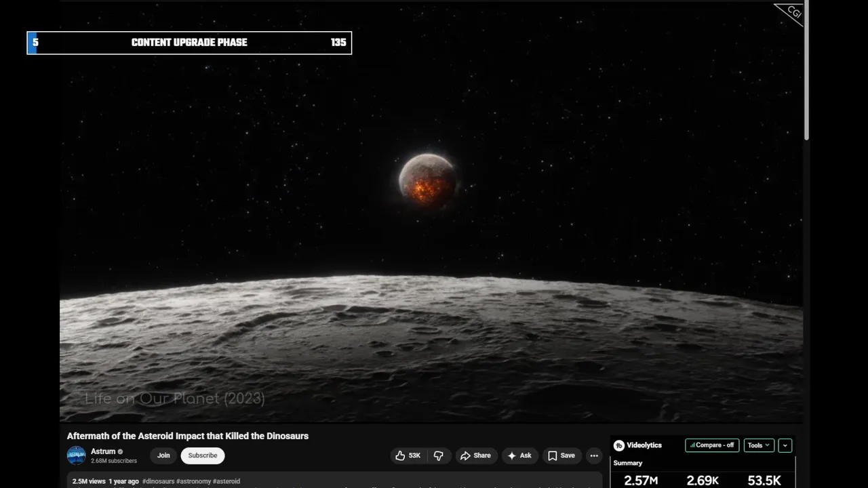Dislike the video with the thumbs-down icon
868x488 pixels.
439,455
